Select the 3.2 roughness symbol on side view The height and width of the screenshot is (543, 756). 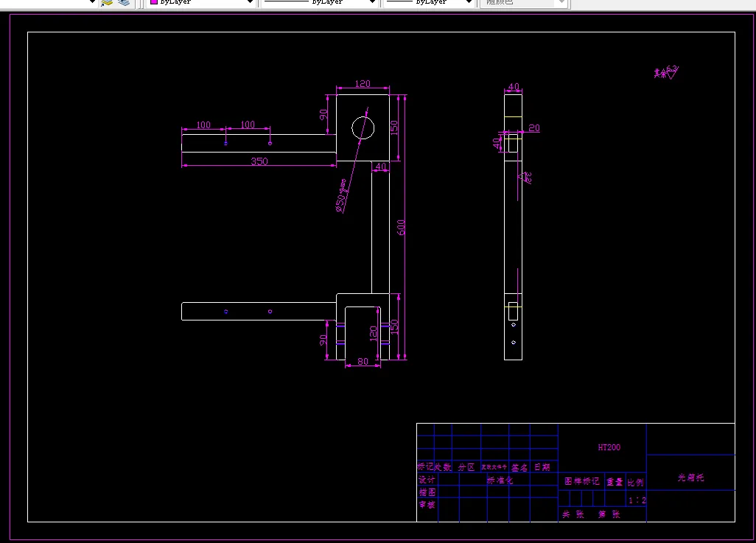pyautogui.click(x=525, y=178)
